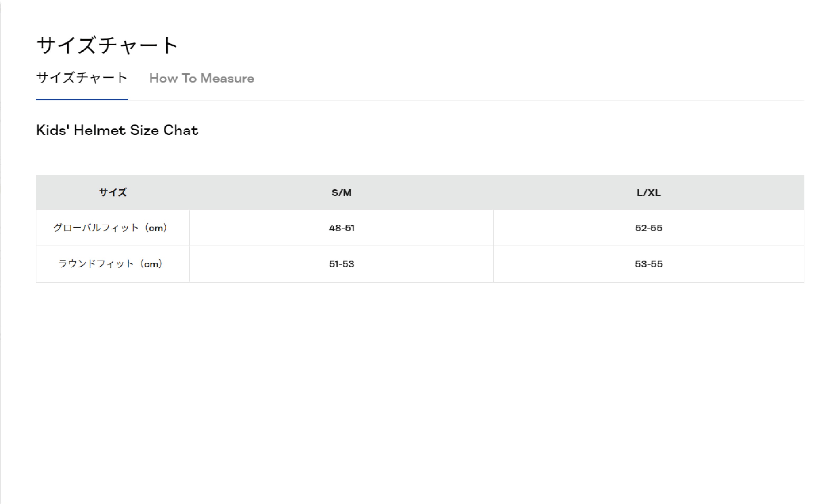This screenshot has width=839, height=504.
Task: Click the グローバルフィット row label
Action: (x=96, y=228)
